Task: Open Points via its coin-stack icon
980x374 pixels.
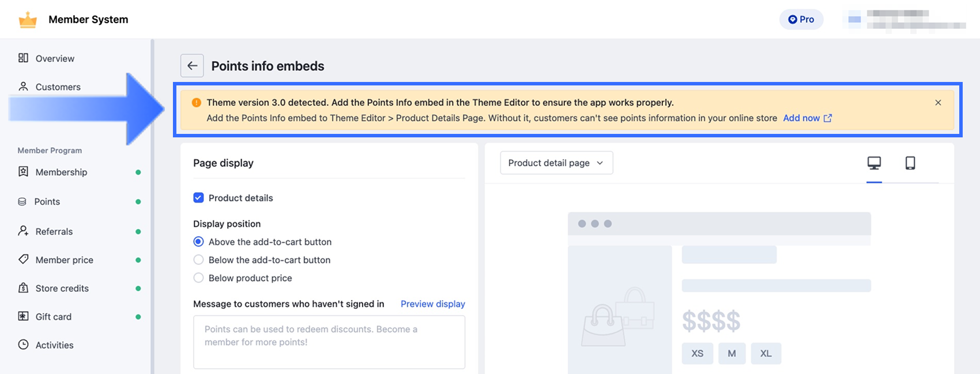Action: pyautogui.click(x=22, y=202)
